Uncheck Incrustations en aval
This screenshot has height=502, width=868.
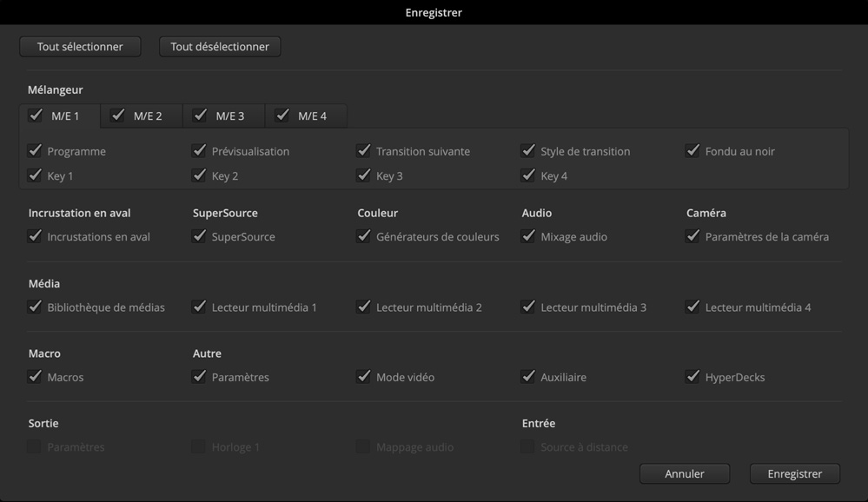35,236
